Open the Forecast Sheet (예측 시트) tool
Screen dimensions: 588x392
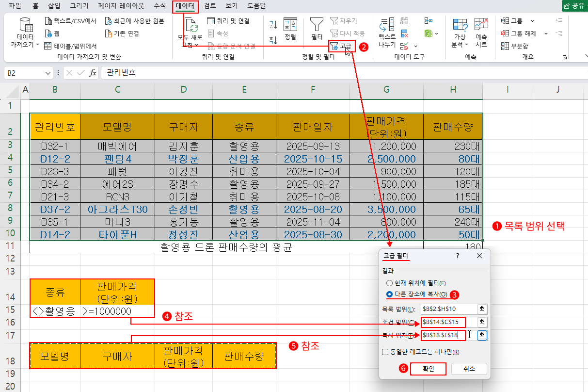(x=481, y=31)
